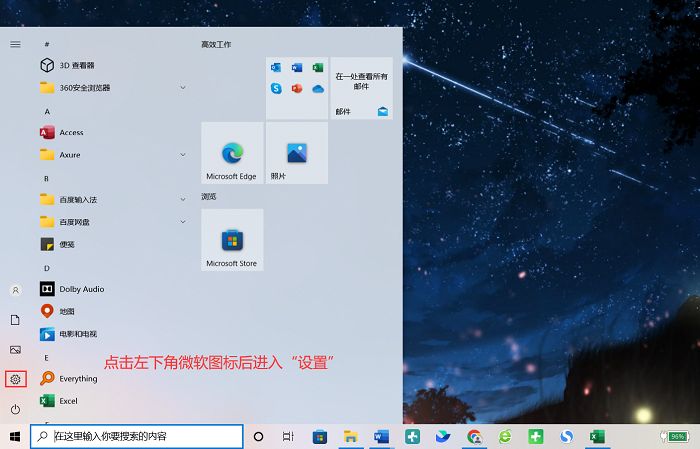Expand the Axure folder chevron
The height and width of the screenshot is (449, 700).
pos(183,155)
